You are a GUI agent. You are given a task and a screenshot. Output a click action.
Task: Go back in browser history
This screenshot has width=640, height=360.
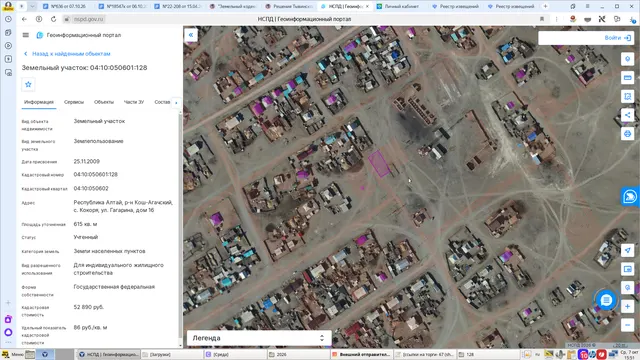coord(24,19)
